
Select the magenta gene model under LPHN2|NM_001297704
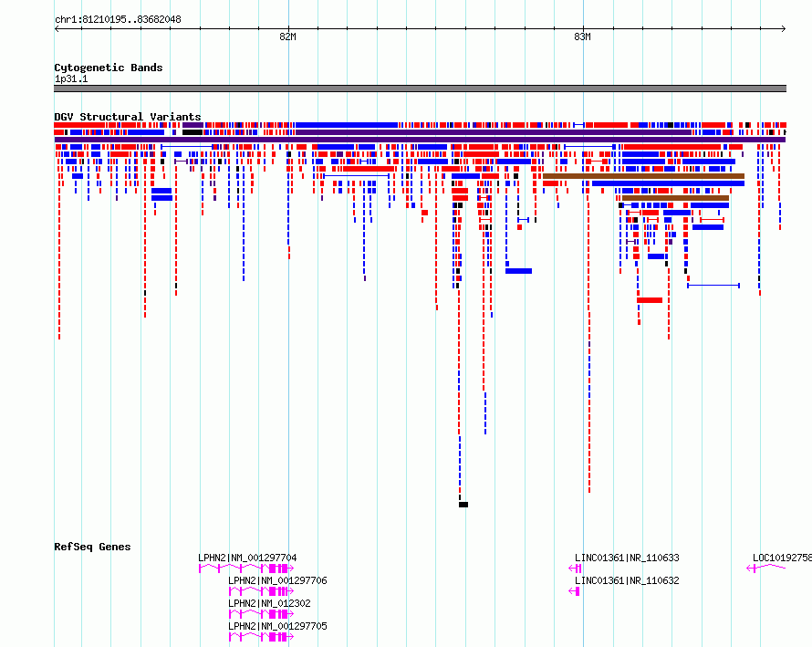246,569
